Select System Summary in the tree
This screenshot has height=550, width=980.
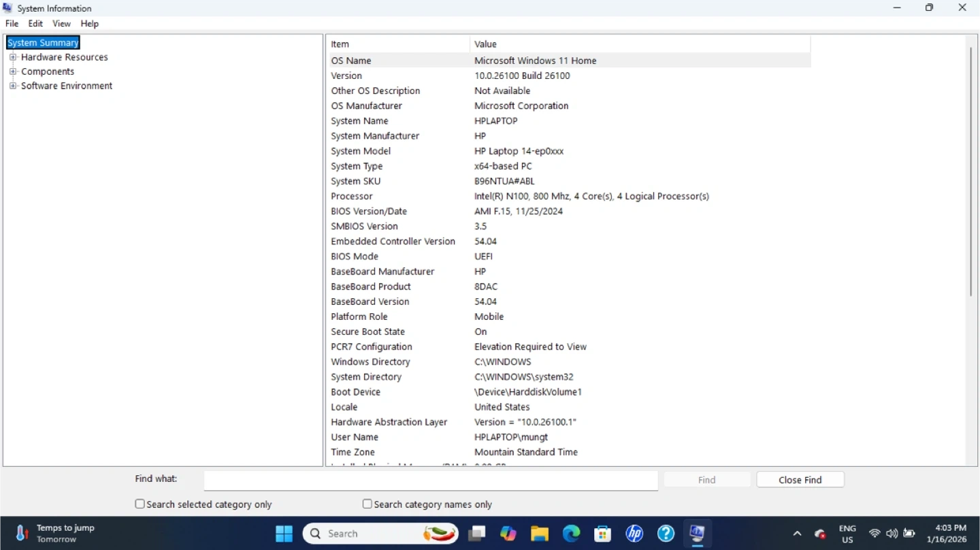point(43,42)
